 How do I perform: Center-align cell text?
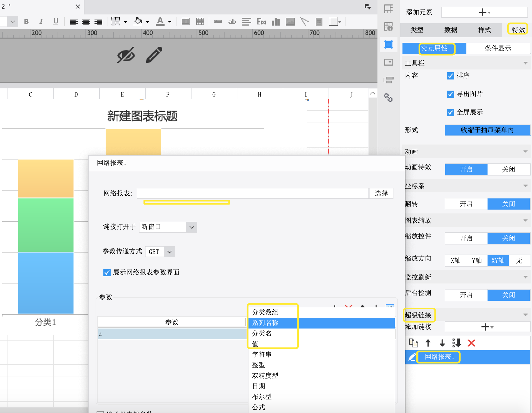point(86,22)
